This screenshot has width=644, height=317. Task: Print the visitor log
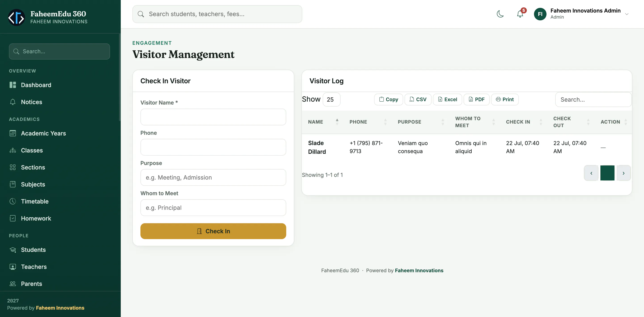pos(505,100)
